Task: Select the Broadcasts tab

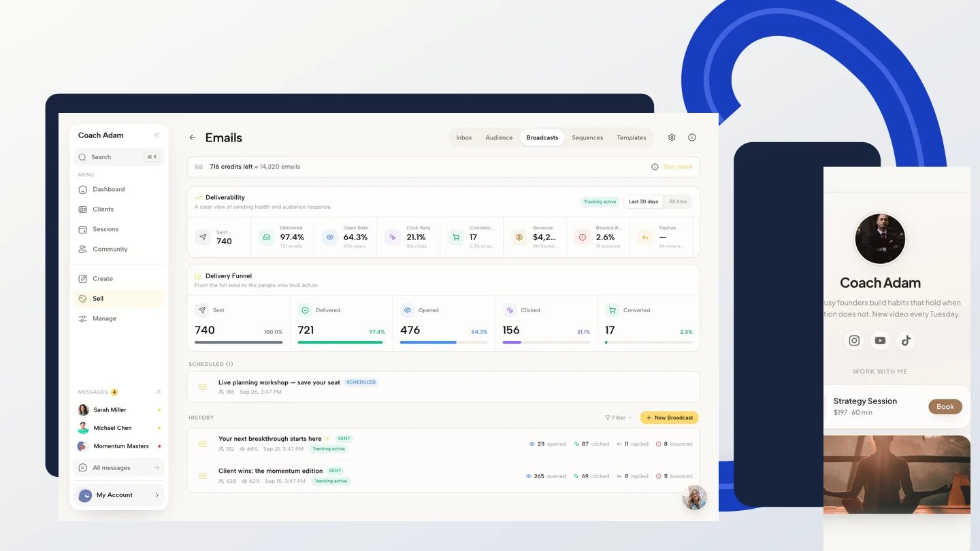Action: (x=542, y=137)
